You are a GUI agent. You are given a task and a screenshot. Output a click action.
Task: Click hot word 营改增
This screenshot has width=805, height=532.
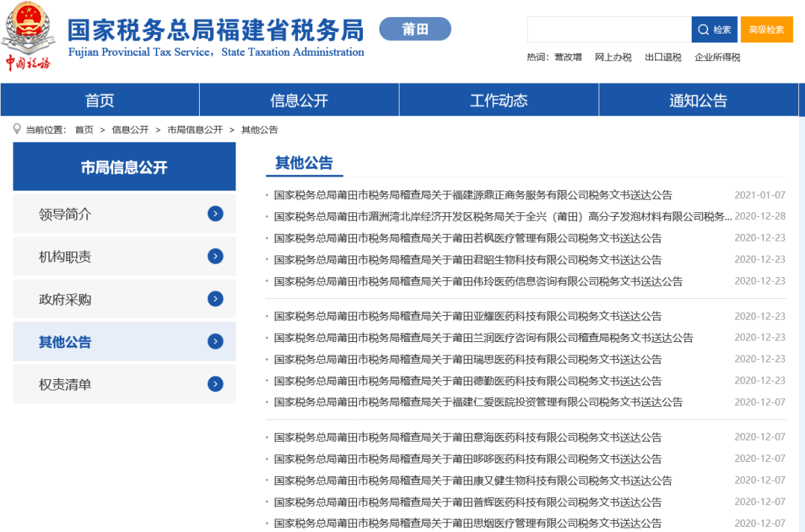[x=568, y=57]
